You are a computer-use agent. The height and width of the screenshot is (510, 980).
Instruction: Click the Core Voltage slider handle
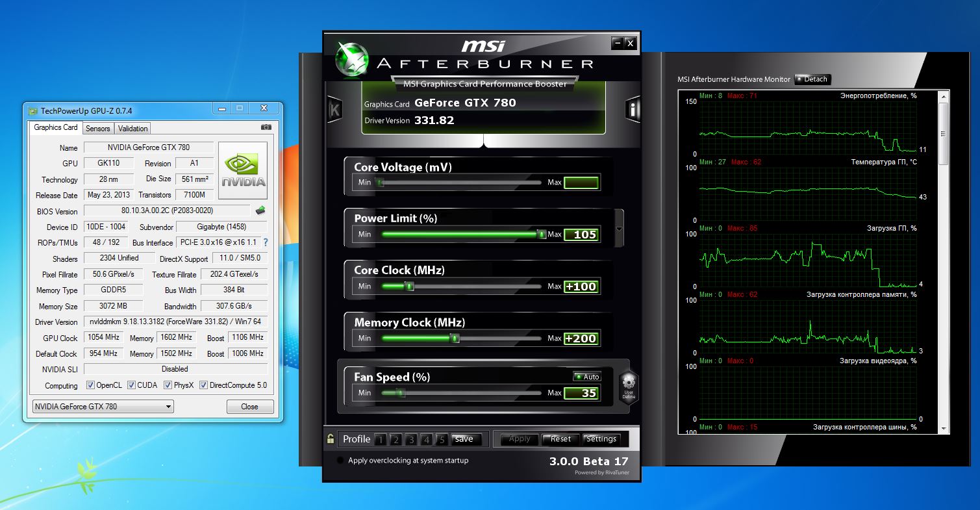pyautogui.click(x=379, y=183)
